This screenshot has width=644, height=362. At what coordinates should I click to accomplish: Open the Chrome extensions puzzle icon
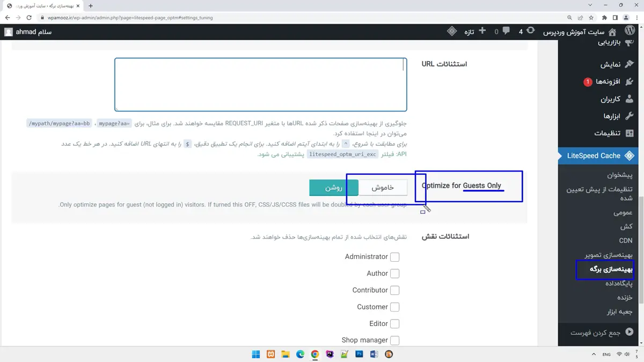point(605,17)
